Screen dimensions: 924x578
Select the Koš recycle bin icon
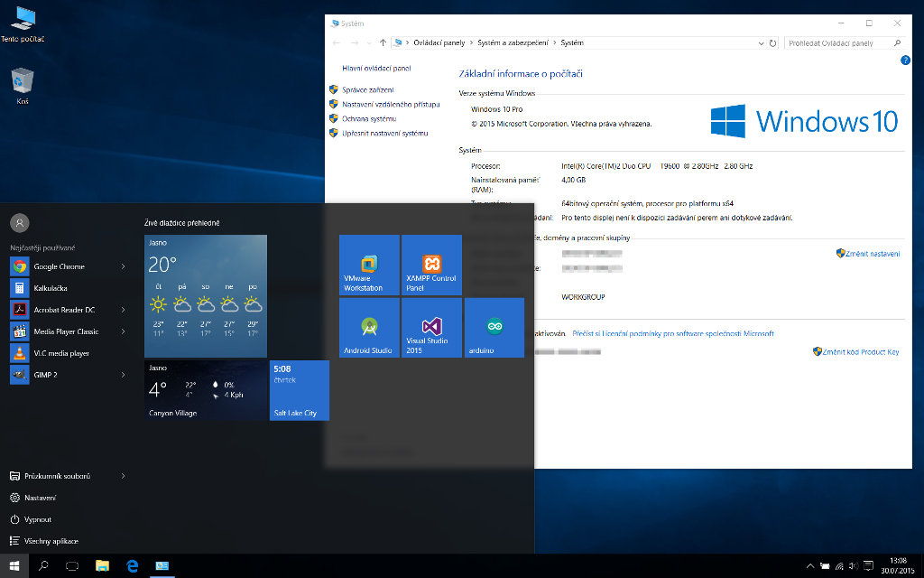[23, 86]
